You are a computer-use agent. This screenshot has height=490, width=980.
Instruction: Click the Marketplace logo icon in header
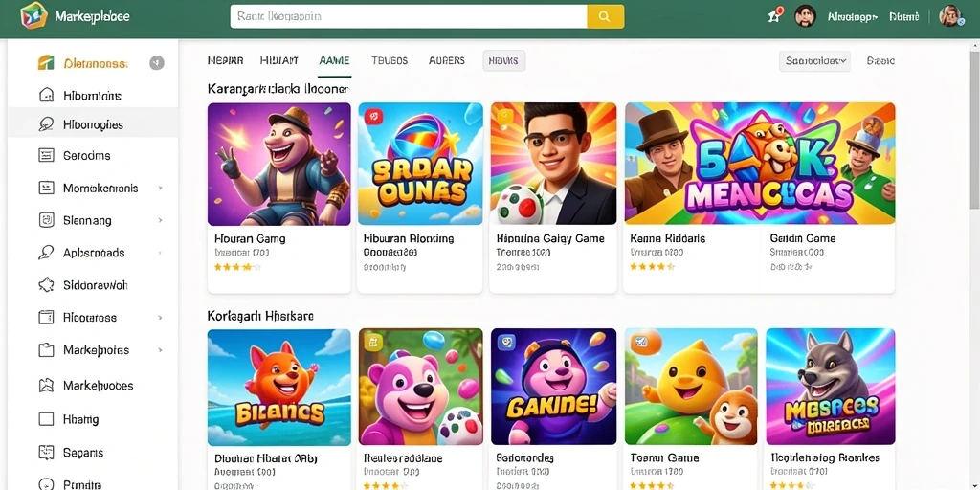click(x=33, y=15)
